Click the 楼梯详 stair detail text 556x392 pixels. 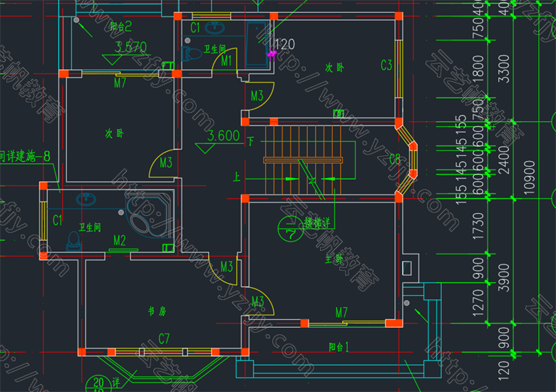click(317, 223)
